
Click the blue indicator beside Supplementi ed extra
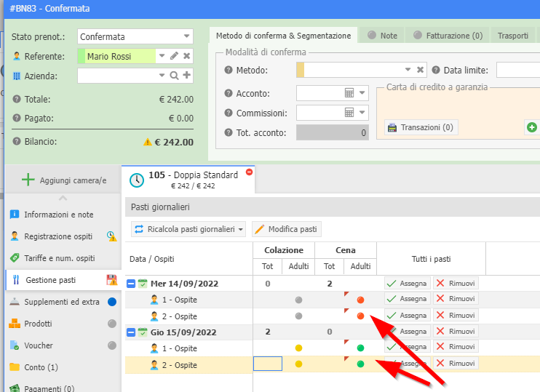pyautogui.click(x=112, y=302)
